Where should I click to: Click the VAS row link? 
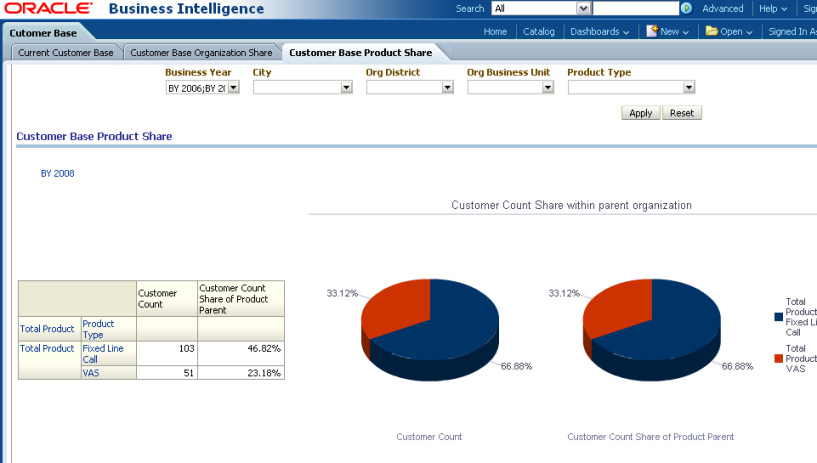point(91,373)
